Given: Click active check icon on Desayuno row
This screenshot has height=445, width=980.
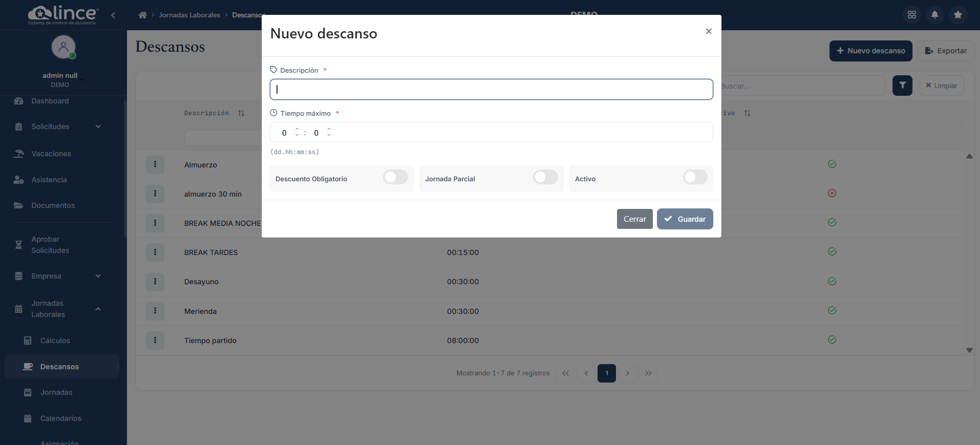Looking at the screenshot, I should point(832,281).
